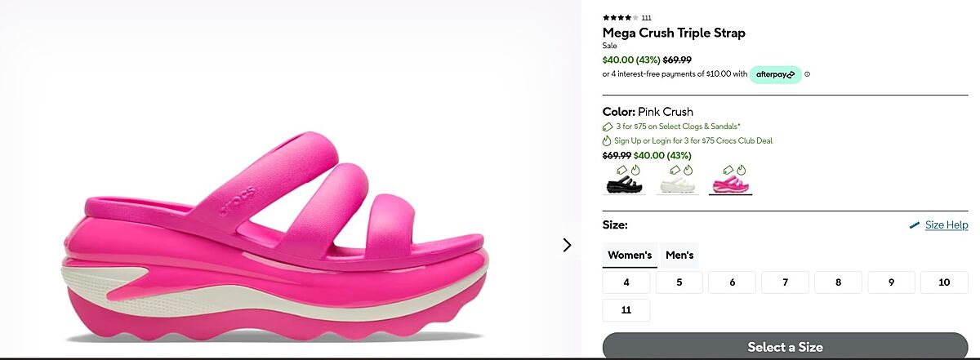The height and width of the screenshot is (360, 980).
Task: Click the next image arrow
Action: coord(567,245)
